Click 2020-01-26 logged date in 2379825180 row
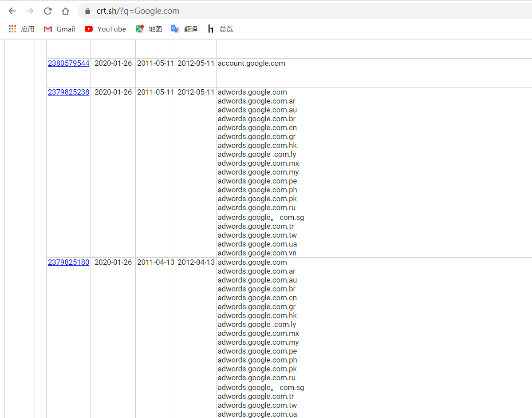Image resolution: width=532 pixels, height=418 pixels. click(113, 262)
